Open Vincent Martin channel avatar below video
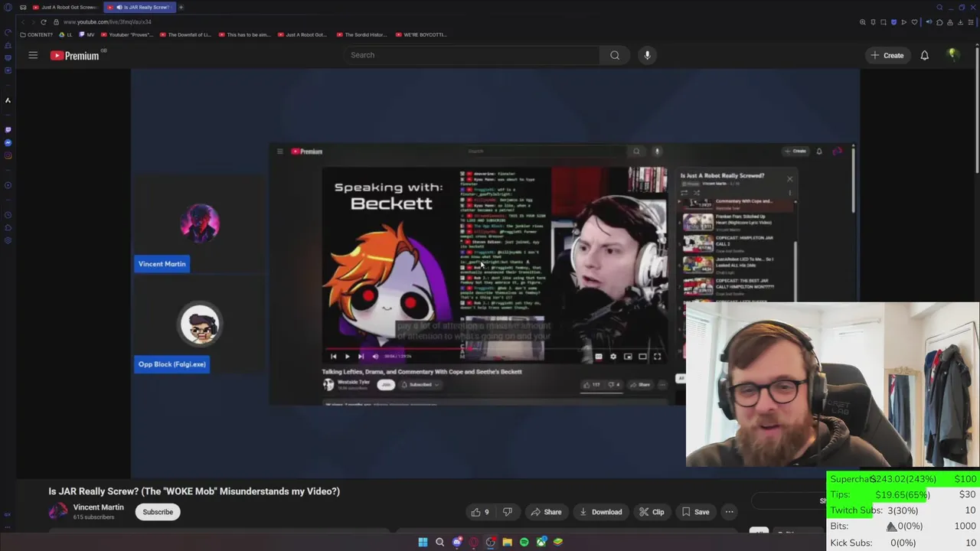This screenshot has width=980, height=551. click(x=58, y=511)
